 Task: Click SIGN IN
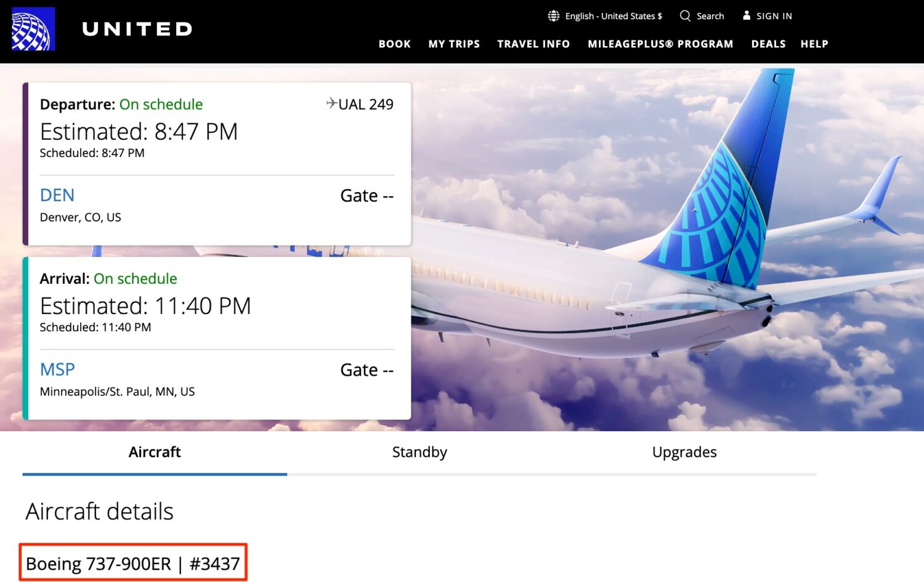click(774, 15)
